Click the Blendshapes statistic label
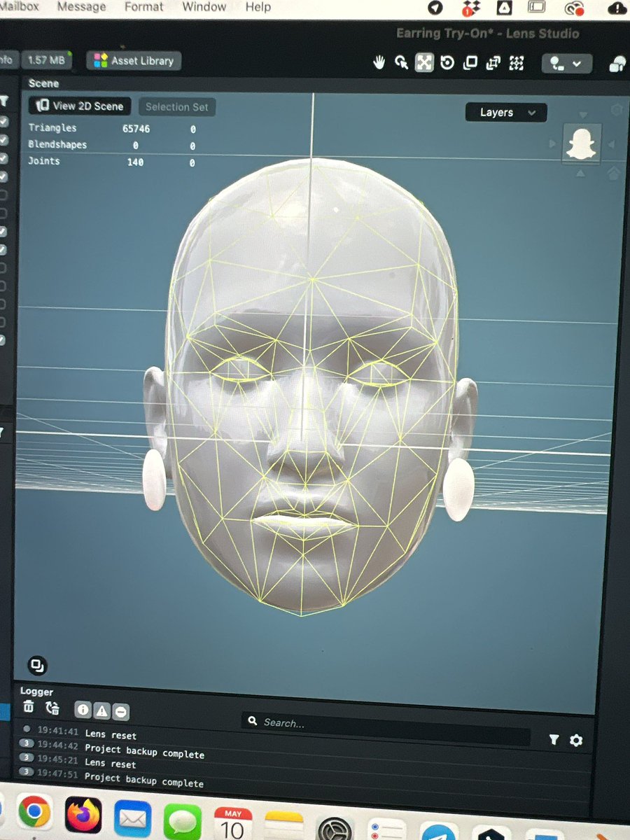 click(x=57, y=145)
